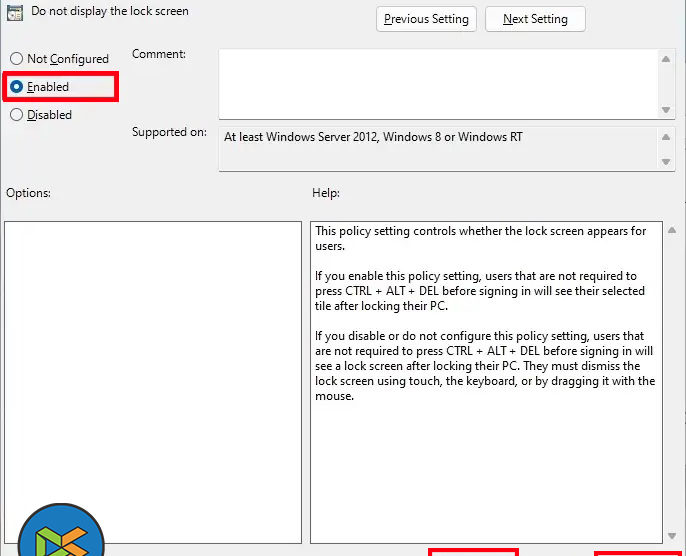The height and width of the screenshot is (556, 686).
Task: Click the 'Do not display the lock screen' title
Action: [x=110, y=11]
